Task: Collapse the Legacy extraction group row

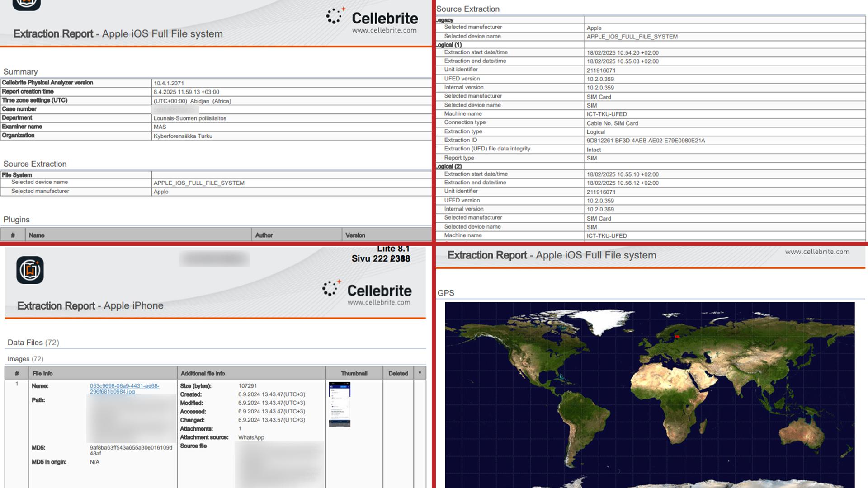Action: pos(445,20)
